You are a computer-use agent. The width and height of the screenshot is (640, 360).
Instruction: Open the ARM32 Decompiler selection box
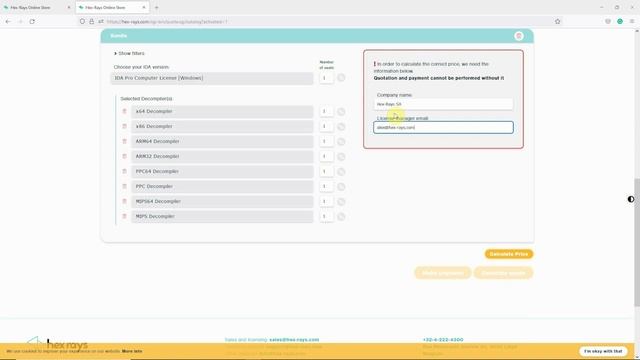click(222, 157)
